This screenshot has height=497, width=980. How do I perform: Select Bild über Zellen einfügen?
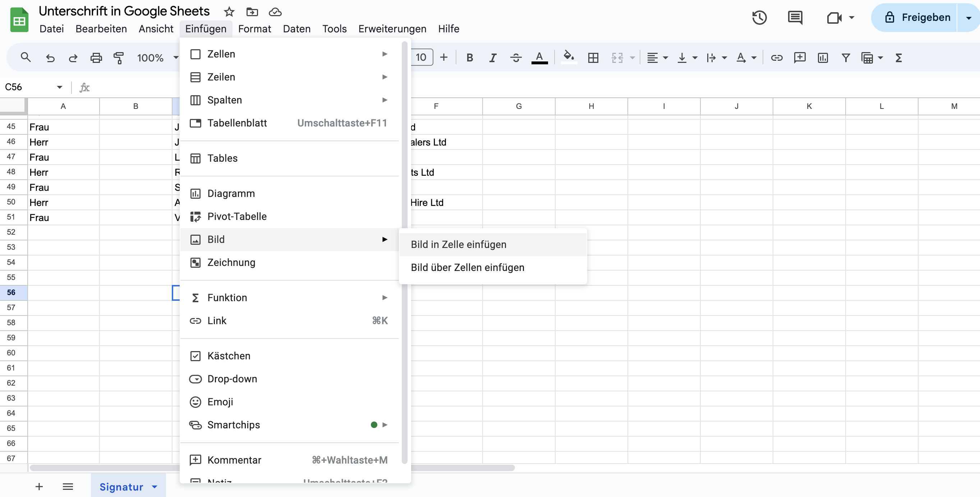point(493,267)
